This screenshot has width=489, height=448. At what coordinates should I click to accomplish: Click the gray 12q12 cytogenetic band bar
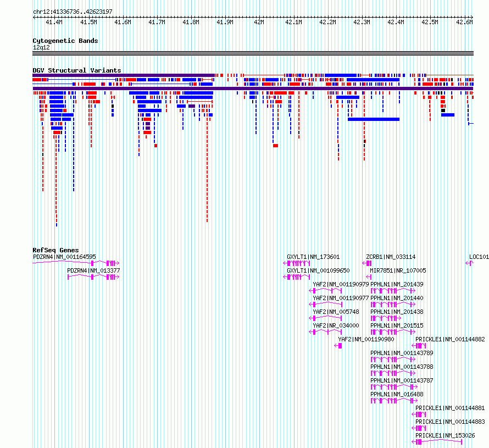pos(253,53)
